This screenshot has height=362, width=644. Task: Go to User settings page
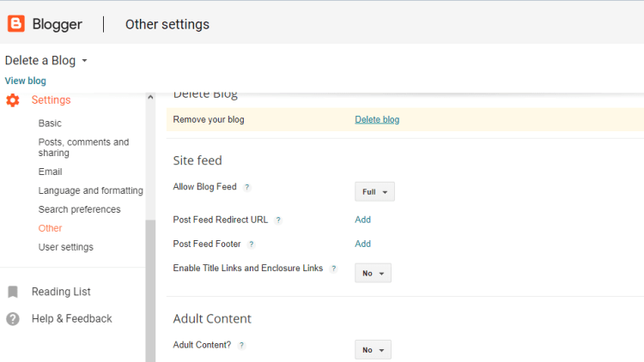click(65, 247)
